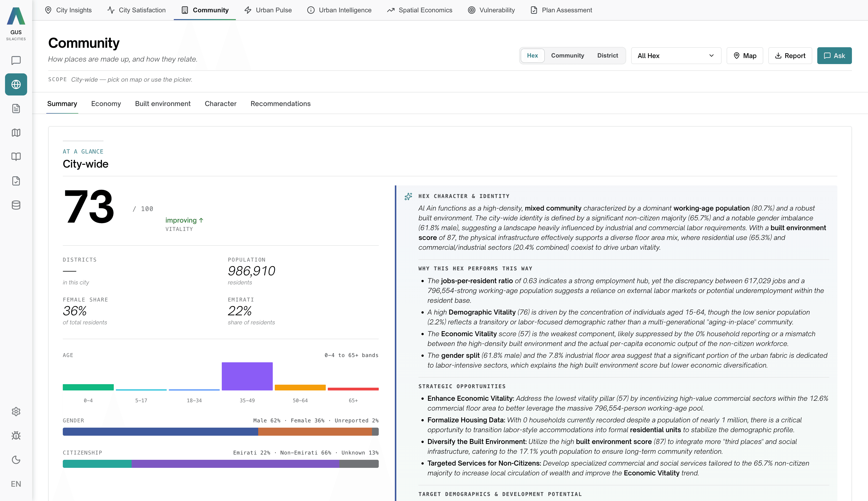Select District scope toggle
The width and height of the screenshot is (868, 501).
607,55
